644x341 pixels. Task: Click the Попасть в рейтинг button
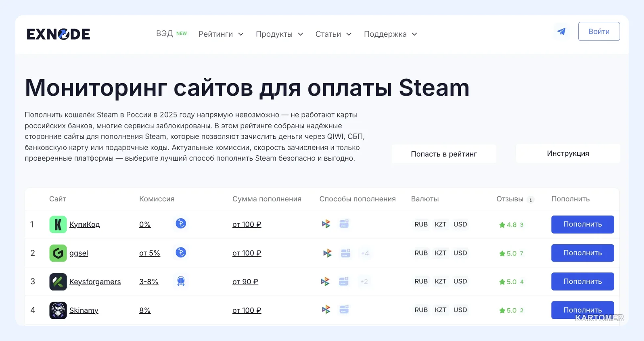point(444,154)
